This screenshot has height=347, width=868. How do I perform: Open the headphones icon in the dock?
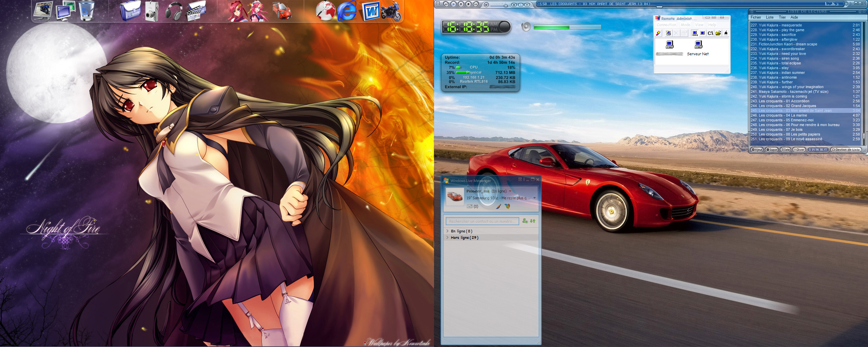tap(174, 12)
